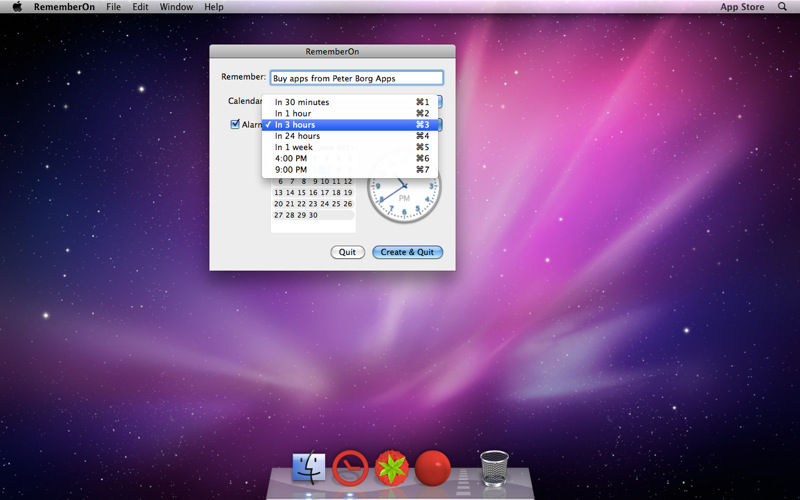Open the Apple menu
800x500 pixels.
tap(17, 7)
